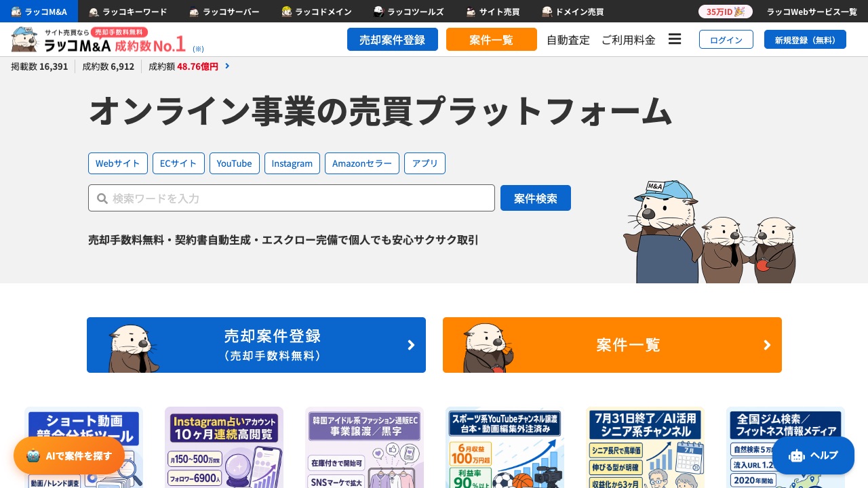The height and width of the screenshot is (488, 868).
Task: Open 自動査定 menu link
Action: click(x=568, y=39)
